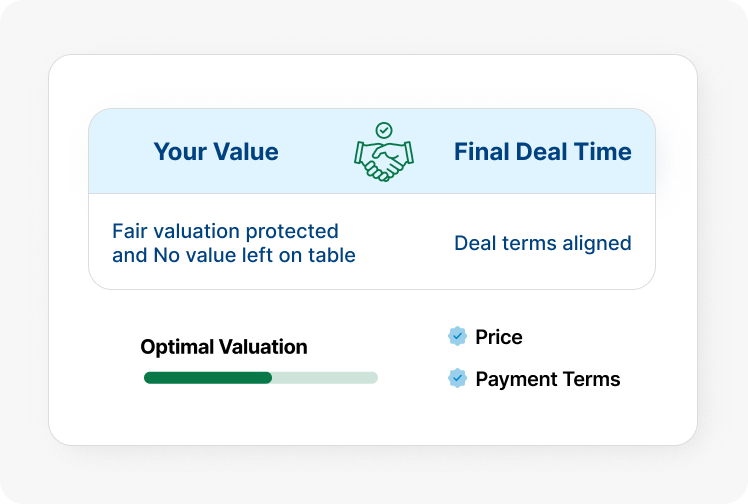Click the word "Final" in the right heading
The image size is (748, 504).
[480, 152]
